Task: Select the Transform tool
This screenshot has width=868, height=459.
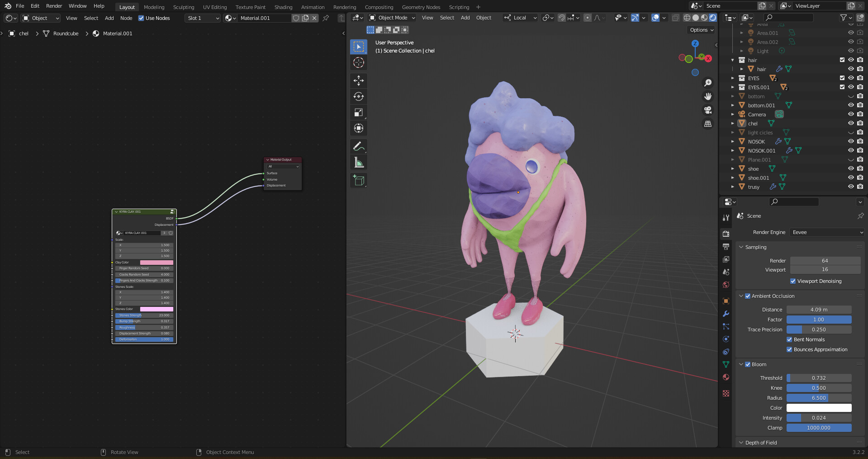Action: coord(359,128)
